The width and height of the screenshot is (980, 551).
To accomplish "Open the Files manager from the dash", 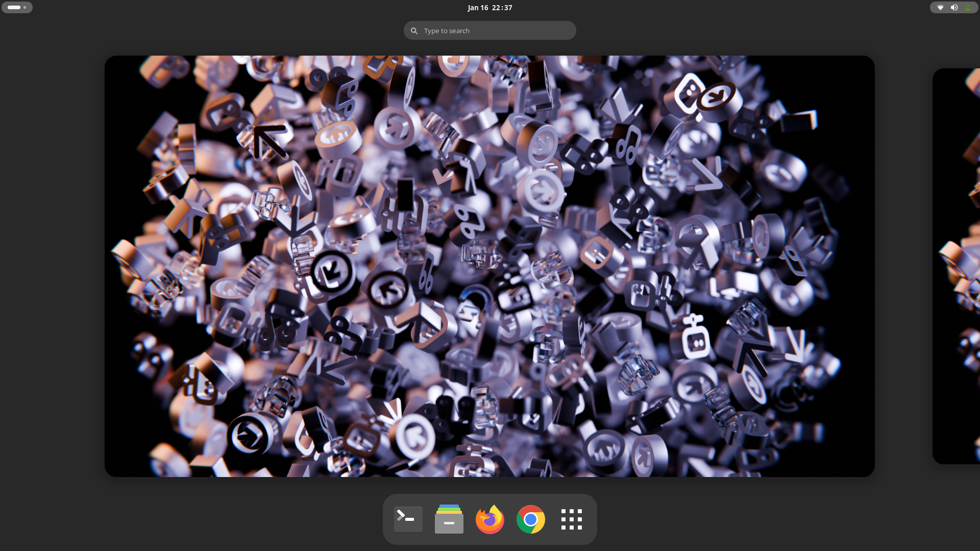I will tap(449, 519).
